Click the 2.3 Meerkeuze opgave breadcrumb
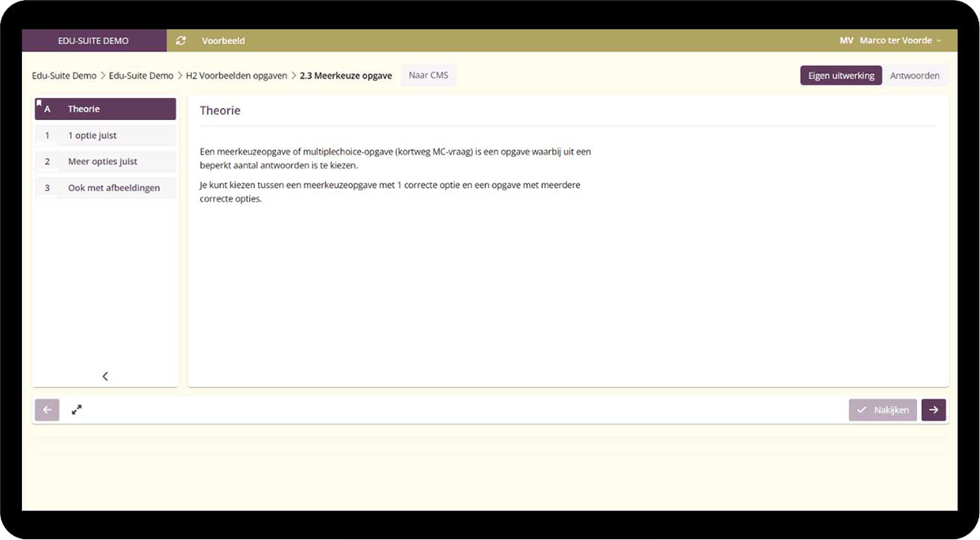 tap(345, 75)
